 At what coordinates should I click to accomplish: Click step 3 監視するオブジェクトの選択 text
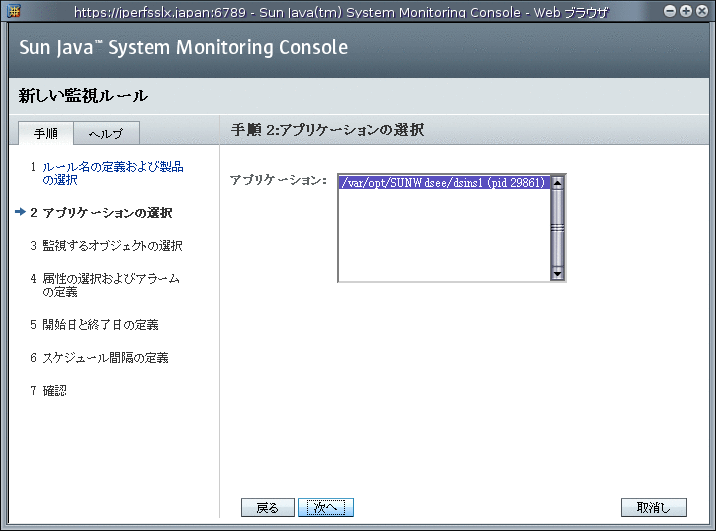click(112, 246)
